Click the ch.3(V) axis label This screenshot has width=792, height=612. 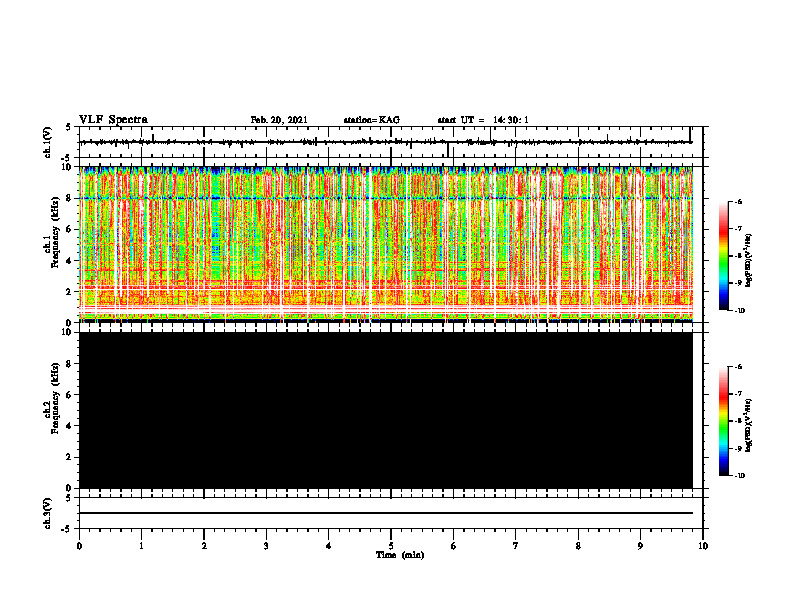(48, 514)
